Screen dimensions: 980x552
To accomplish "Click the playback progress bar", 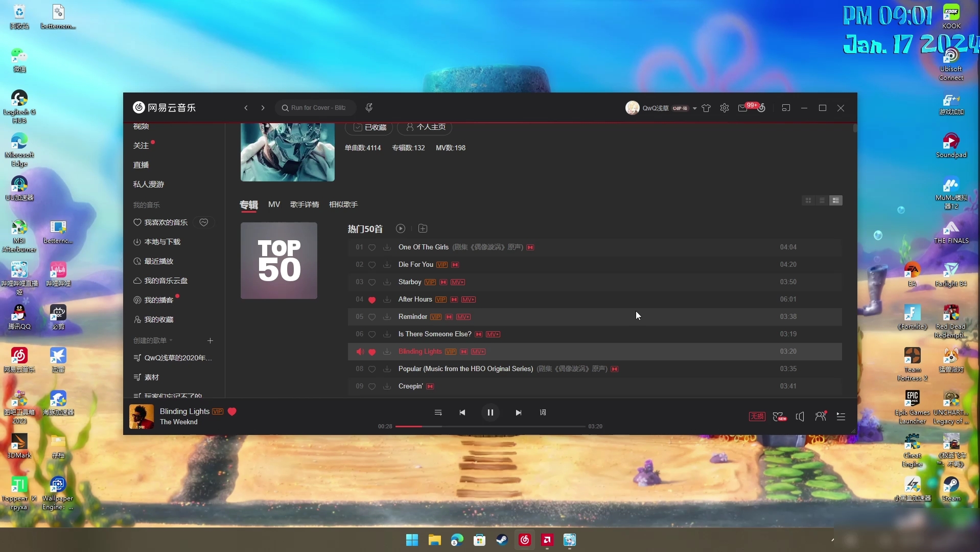I will click(489, 426).
